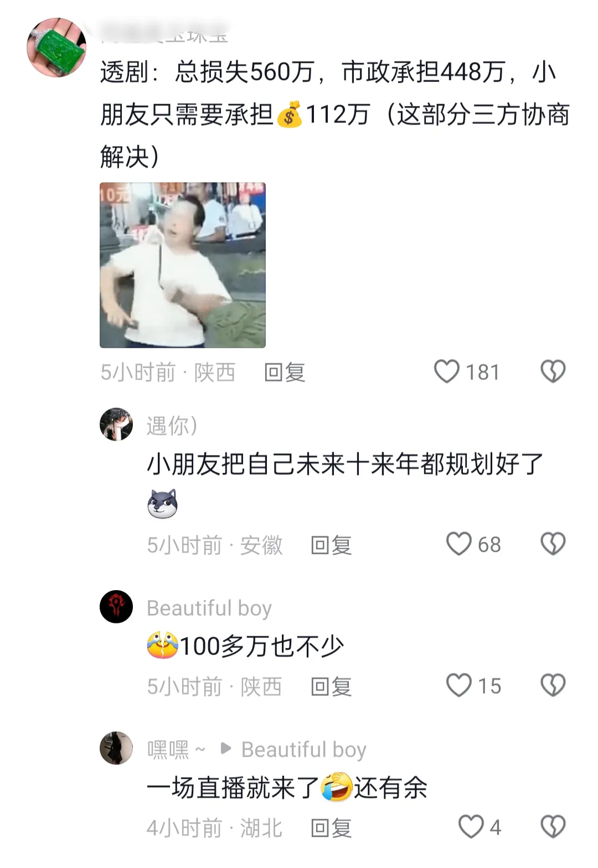598x868 pixels.
Task: Like the comment with 68 likes
Action: [459, 544]
